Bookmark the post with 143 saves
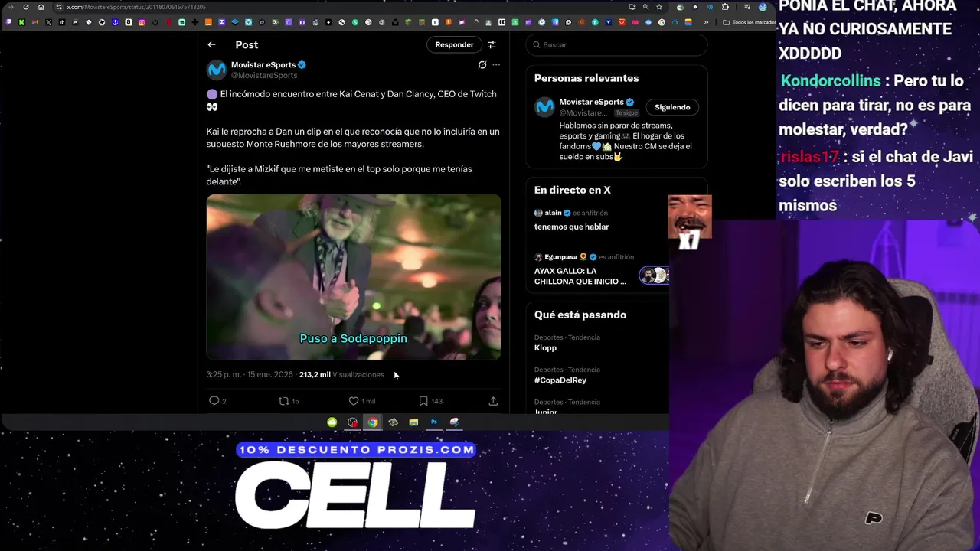 (423, 401)
